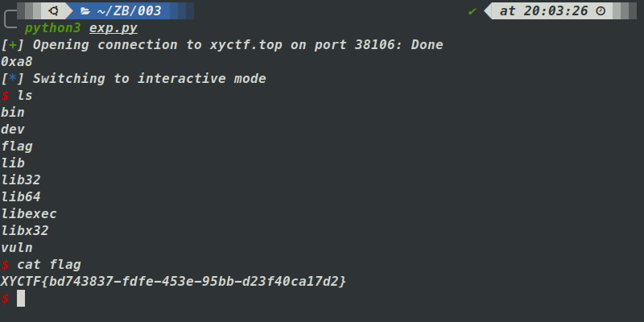Image resolution: width=644 pixels, height=322 pixels.
Task: Select the flag entry in ls output
Action: point(17,146)
